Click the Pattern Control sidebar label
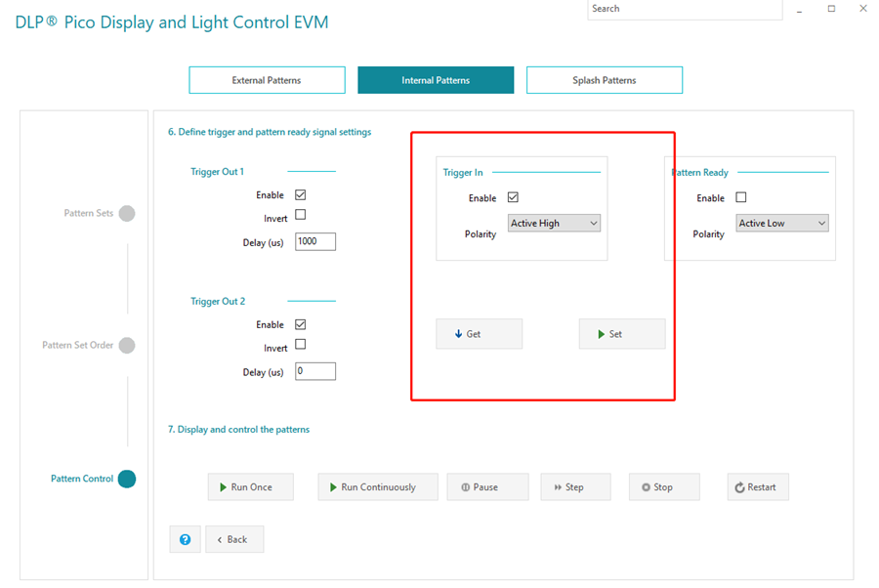 [x=82, y=479]
